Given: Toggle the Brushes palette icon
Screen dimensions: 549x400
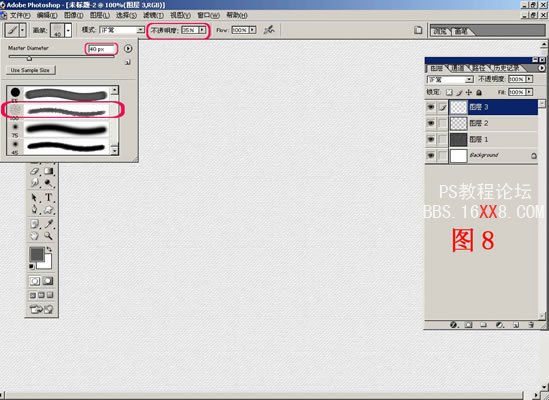Looking at the screenshot, I should pyautogui.click(x=418, y=30).
